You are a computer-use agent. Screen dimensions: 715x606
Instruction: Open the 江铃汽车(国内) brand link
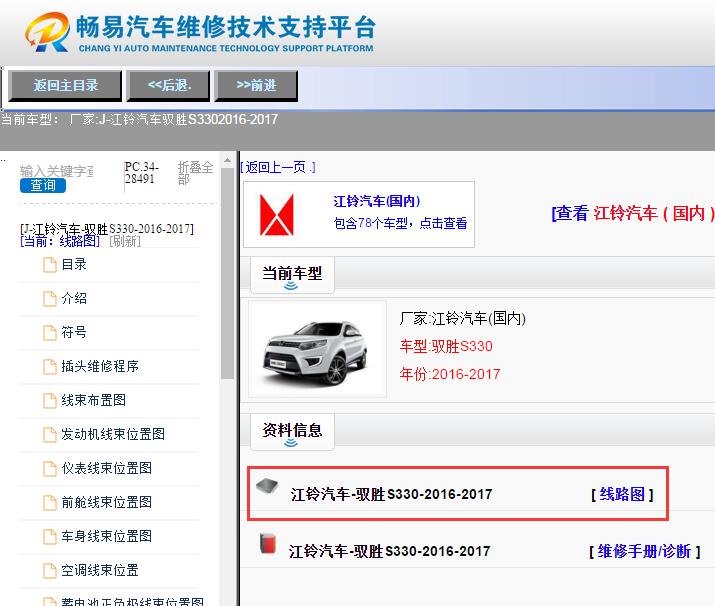(377, 201)
